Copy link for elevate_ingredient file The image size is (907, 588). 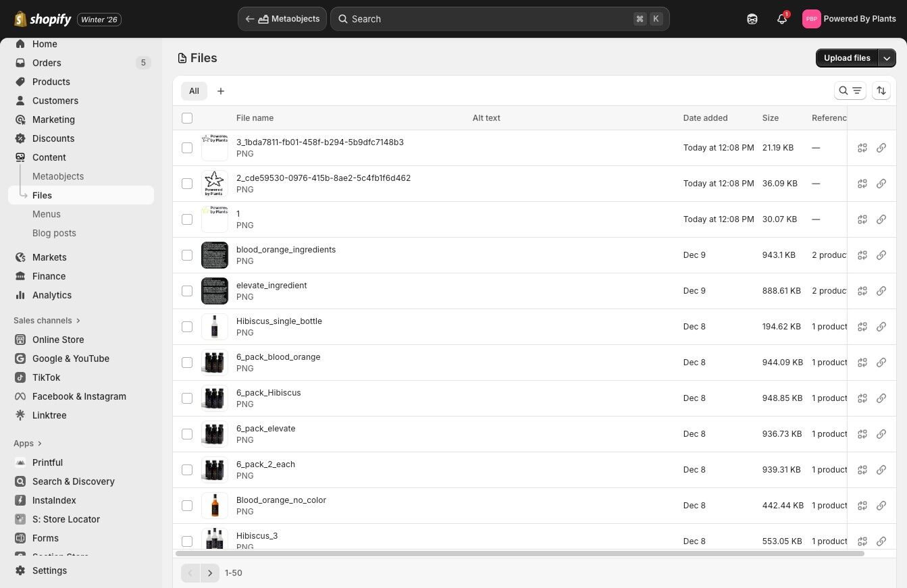[881, 291]
